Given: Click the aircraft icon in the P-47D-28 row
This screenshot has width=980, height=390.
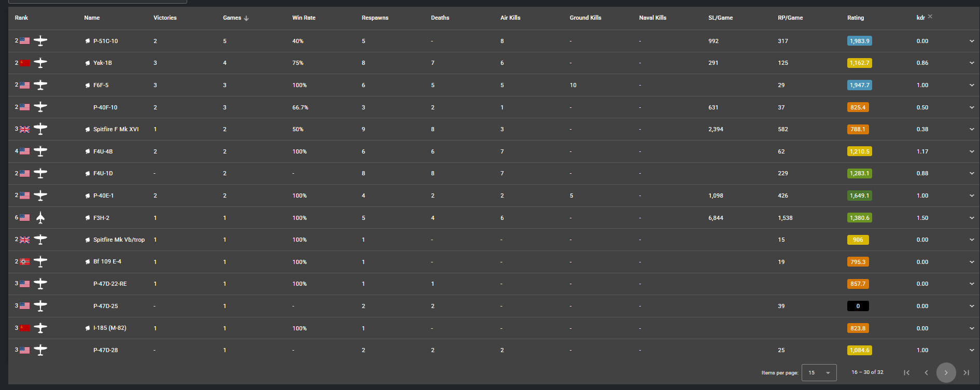Looking at the screenshot, I should (40, 350).
